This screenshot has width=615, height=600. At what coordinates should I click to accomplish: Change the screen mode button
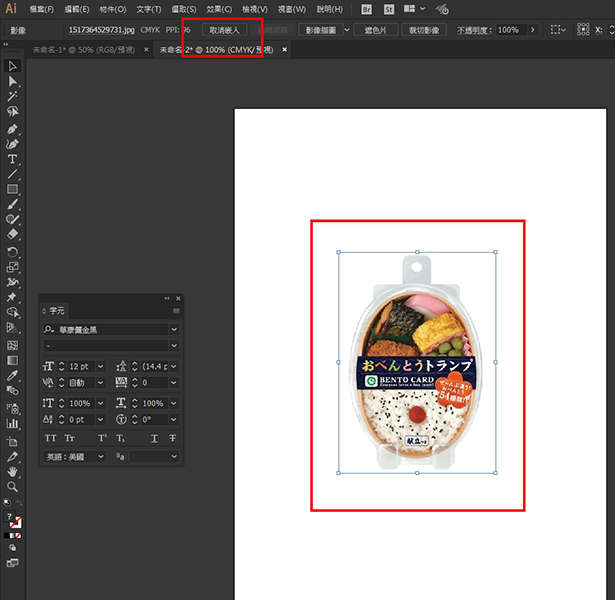(13, 563)
